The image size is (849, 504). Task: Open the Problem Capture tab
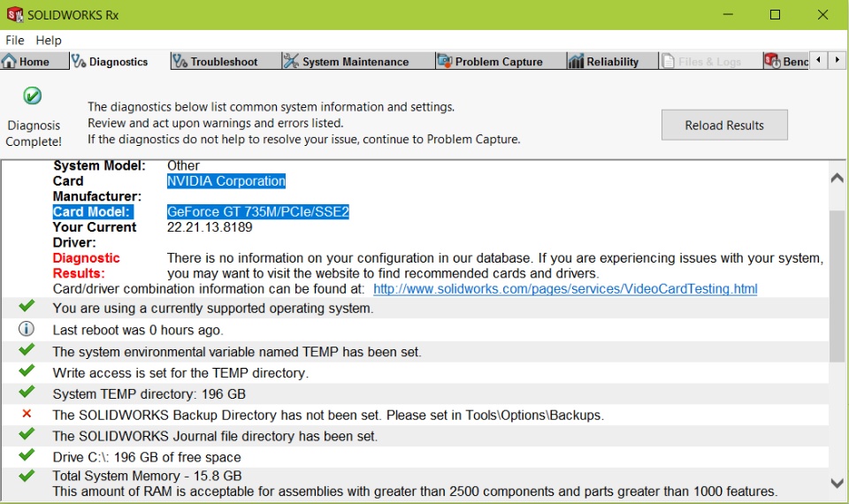point(499,61)
